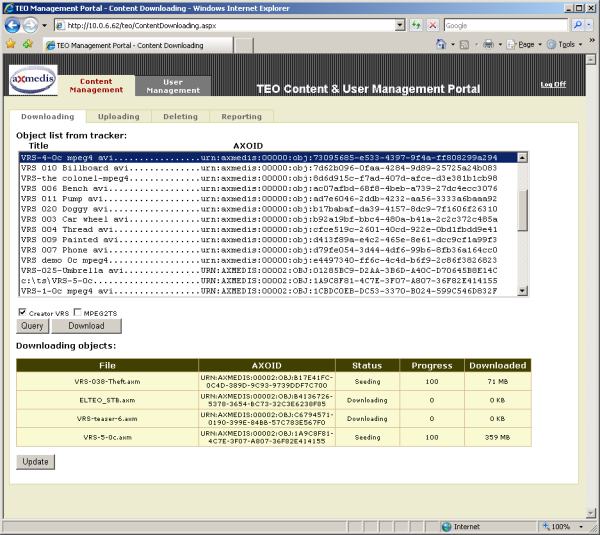Click the Print icon
600x535 pixels.
click(x=489, y=44)
